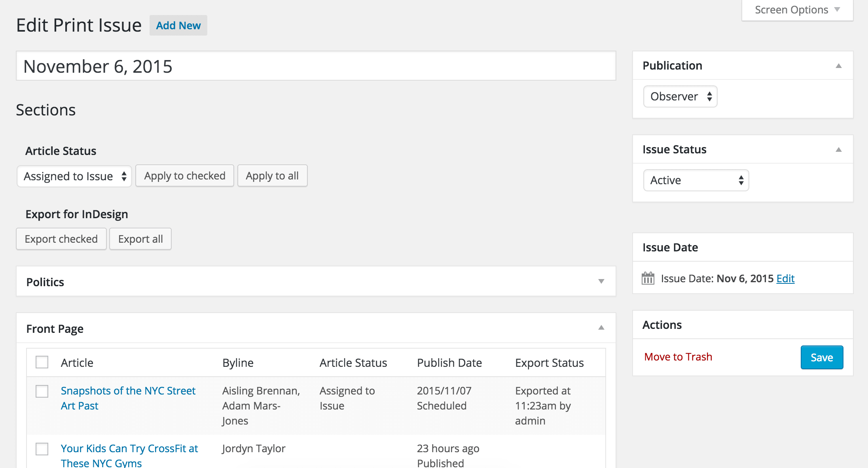Image resolution: width=868 pixels, height=468 pixels.
Task: Click Apply to all button
Action: pos(272,176)
